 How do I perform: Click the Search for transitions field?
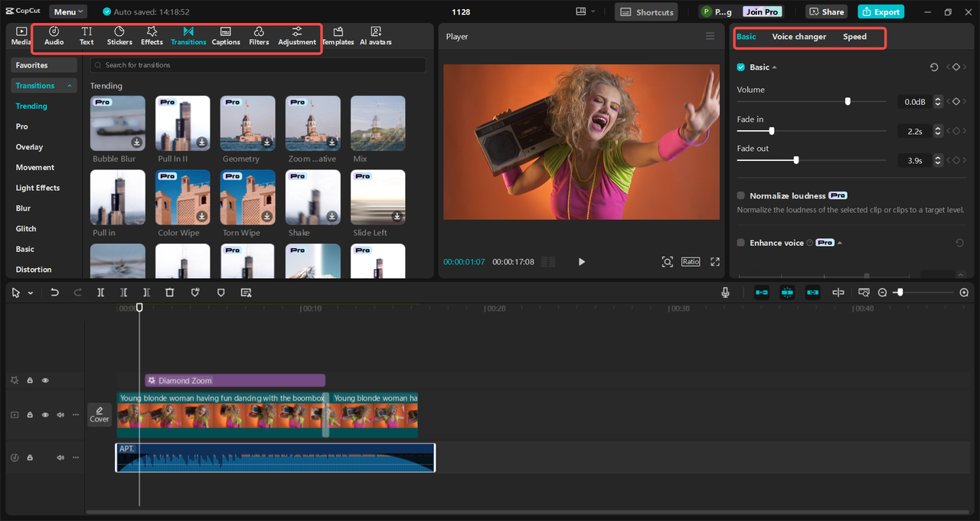pos(257,65)
